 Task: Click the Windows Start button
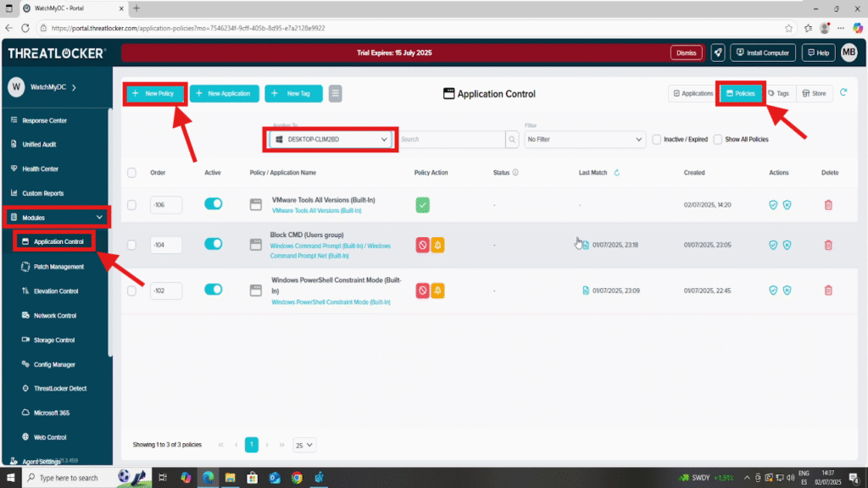click(10, 478)
